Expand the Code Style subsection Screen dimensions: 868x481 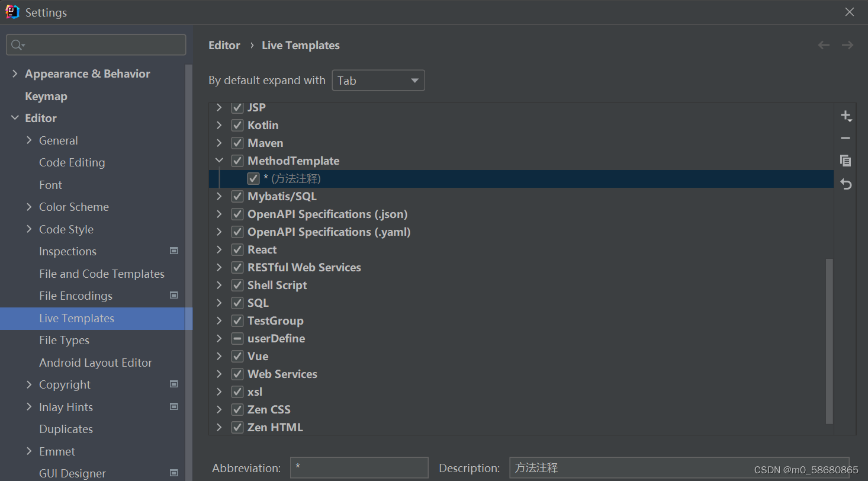click(29, 229)
